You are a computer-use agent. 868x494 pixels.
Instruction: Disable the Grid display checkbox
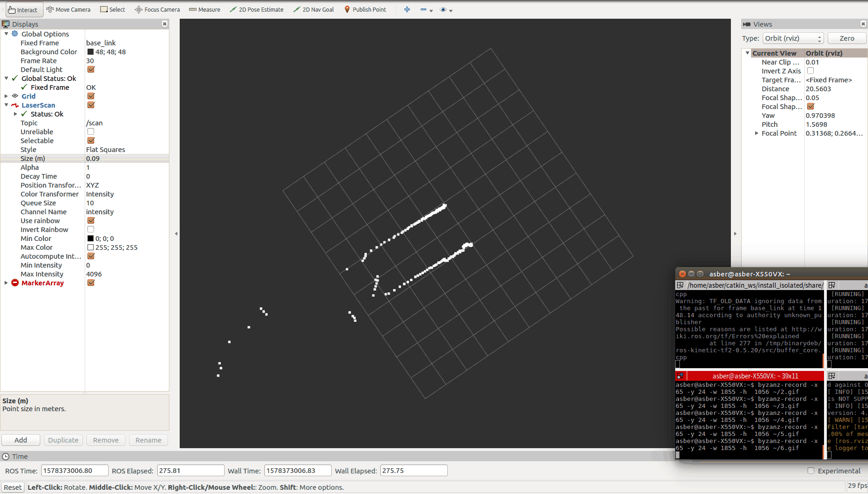click(91, 96)
